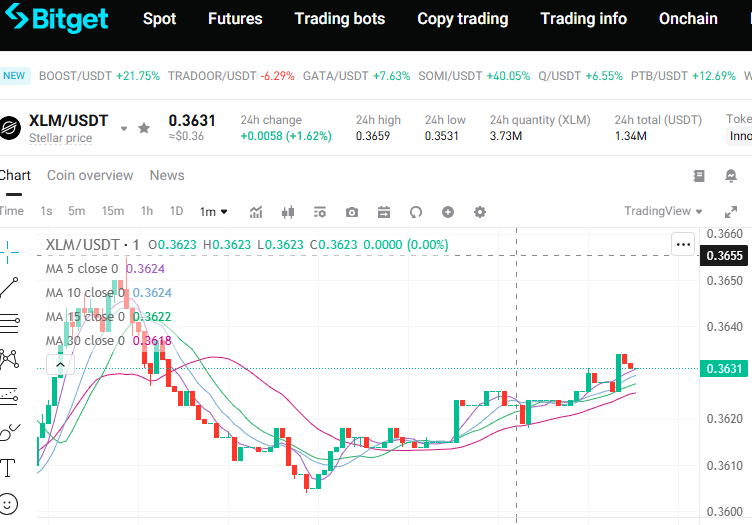Click the candlestick chart type icon
Image resolution: width=752 pixels, height=525 pixels.
tap(288, 212)
